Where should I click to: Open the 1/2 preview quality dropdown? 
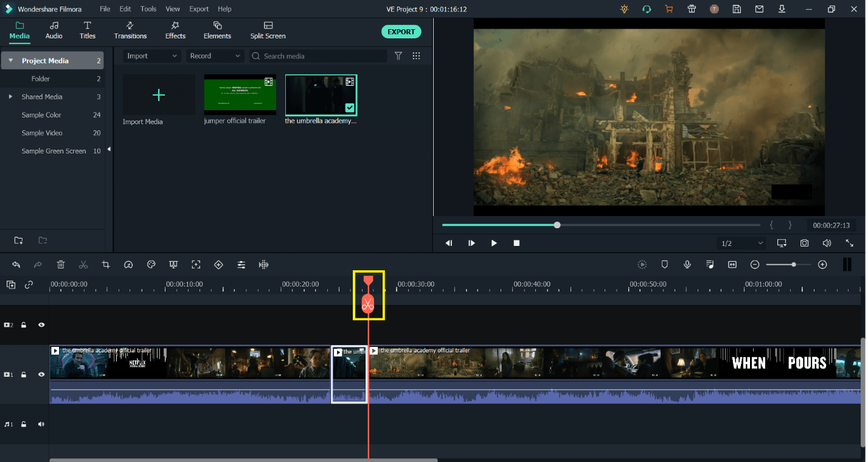click(742, 243)
